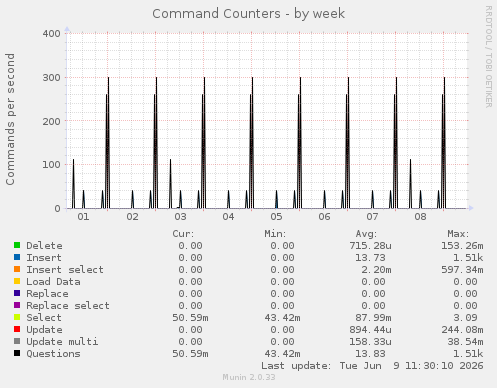Image resolution: width=497 pixels, height=388 pixels.
Task: Click the Update max value 244.08m
Action: [462, 330]
